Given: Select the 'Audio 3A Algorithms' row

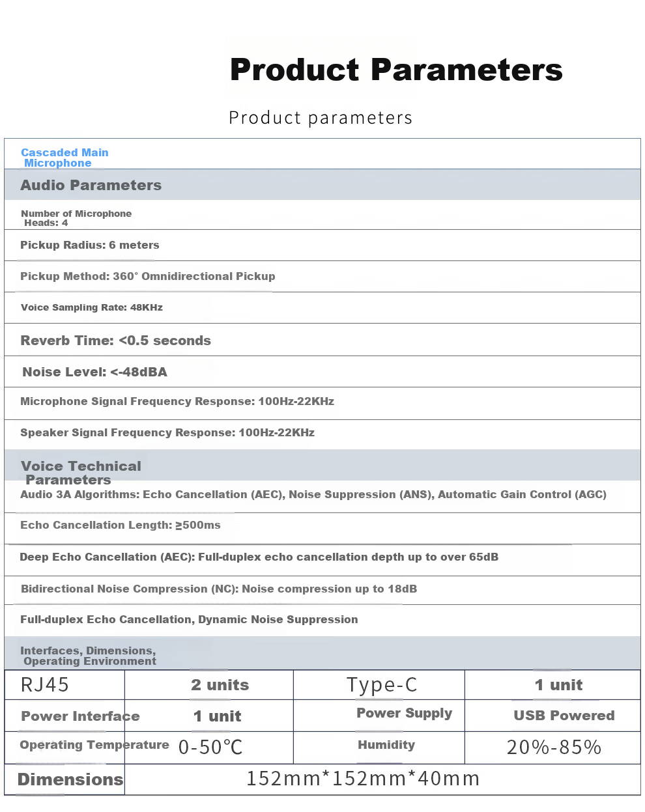Looking at the screenshot, I should pyautogui.click(x=322, y=496).
